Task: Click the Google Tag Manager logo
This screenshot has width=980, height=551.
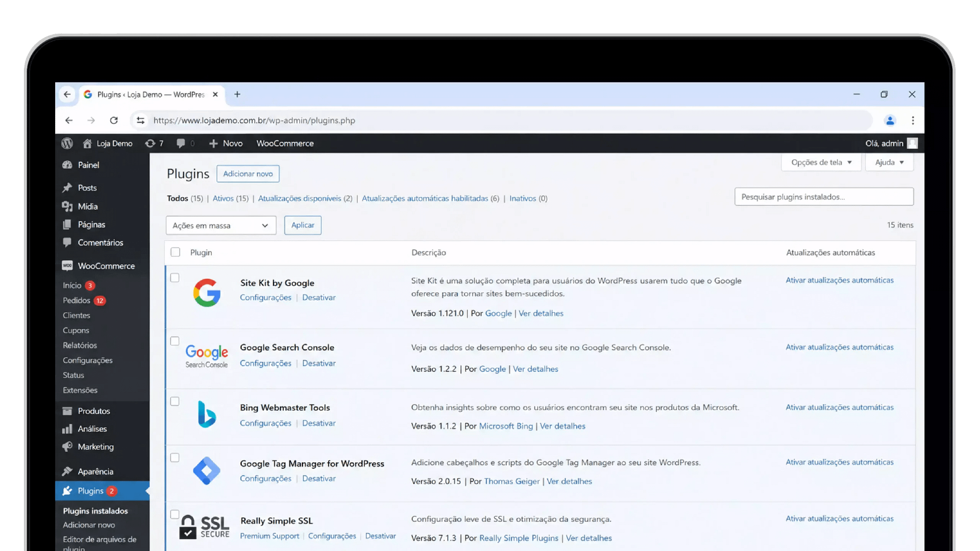Action: click(x=207, y=470)
